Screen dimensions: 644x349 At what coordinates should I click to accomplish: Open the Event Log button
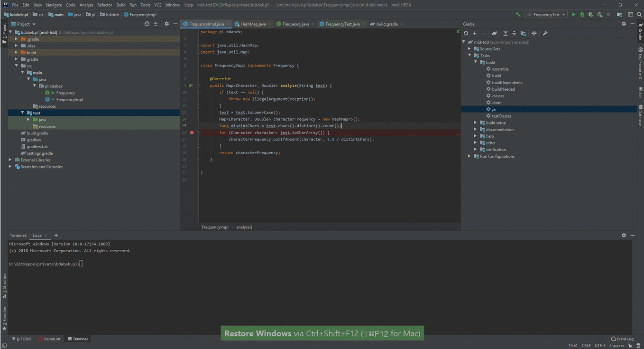[x=622, y=339]
